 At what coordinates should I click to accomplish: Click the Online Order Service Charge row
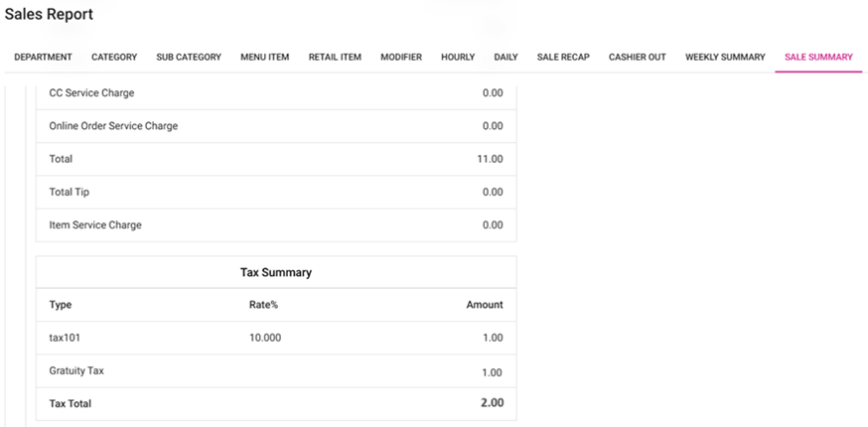113,126
